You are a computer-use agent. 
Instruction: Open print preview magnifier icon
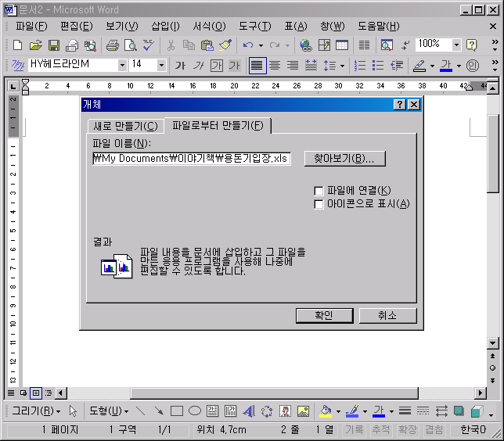click(131, 45)
